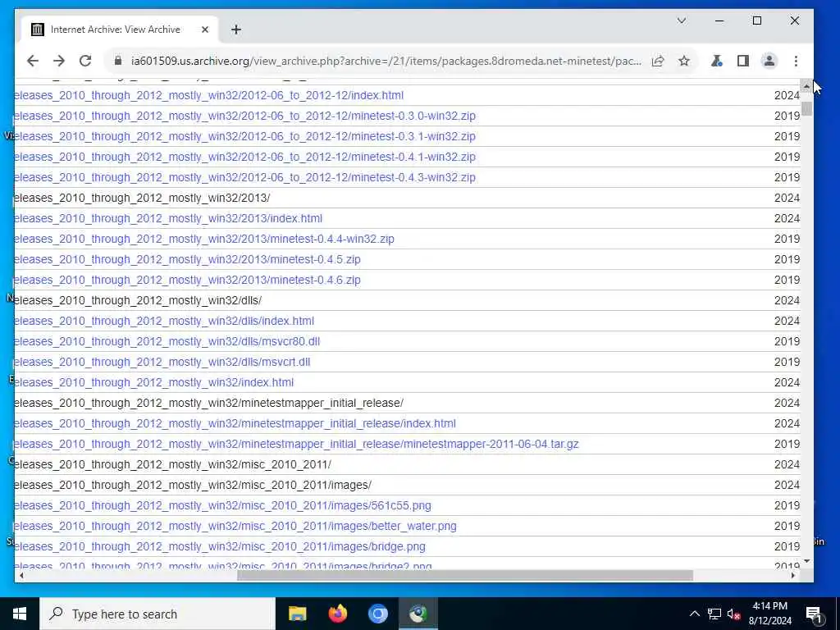Open mostly_win32/index.html link

(x=153, y=382)
